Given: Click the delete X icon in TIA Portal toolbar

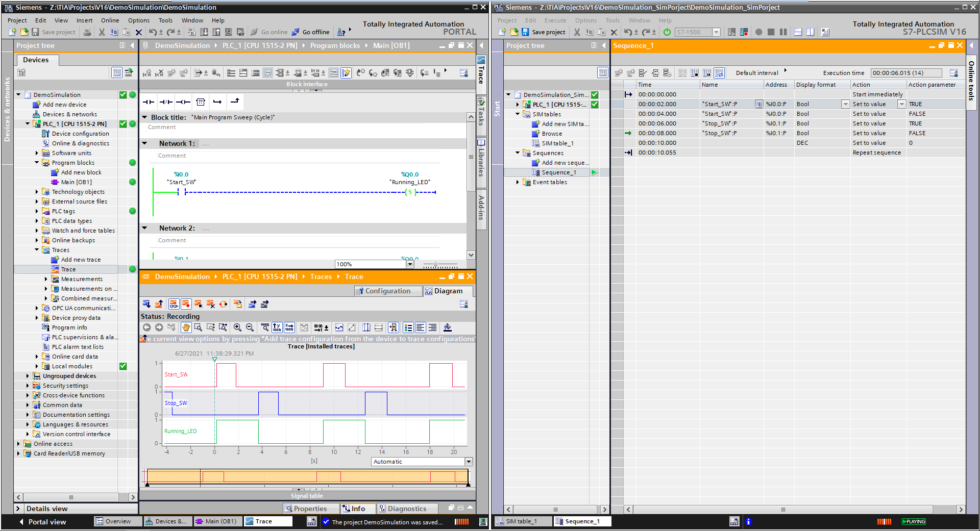Looking at the screenshot, I should [139, 32].
